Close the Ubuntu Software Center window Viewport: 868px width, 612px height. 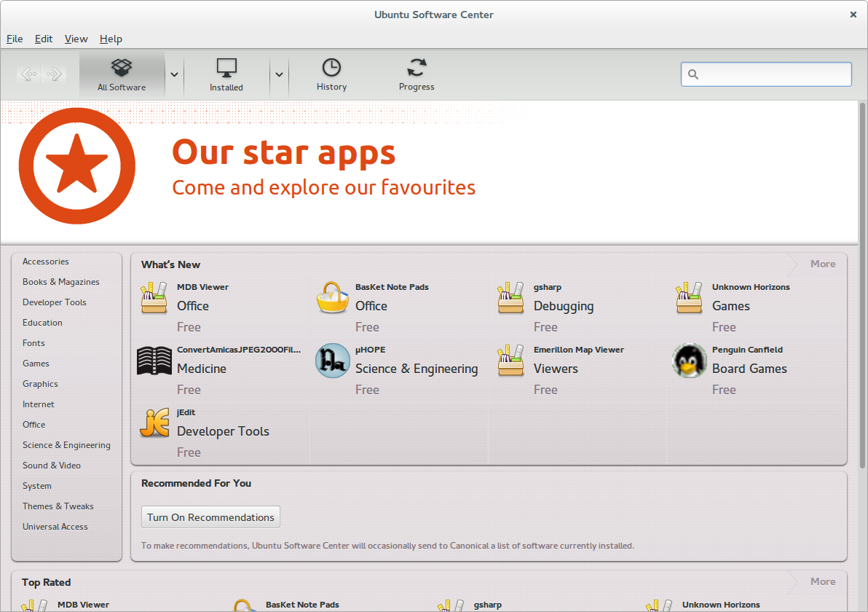[x=853, y=15]
